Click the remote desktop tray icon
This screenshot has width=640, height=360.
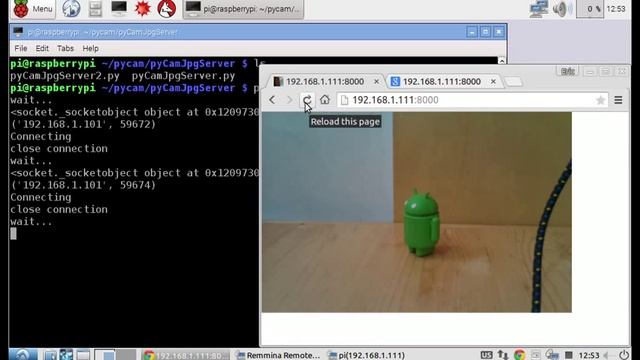tap(552, 355)
